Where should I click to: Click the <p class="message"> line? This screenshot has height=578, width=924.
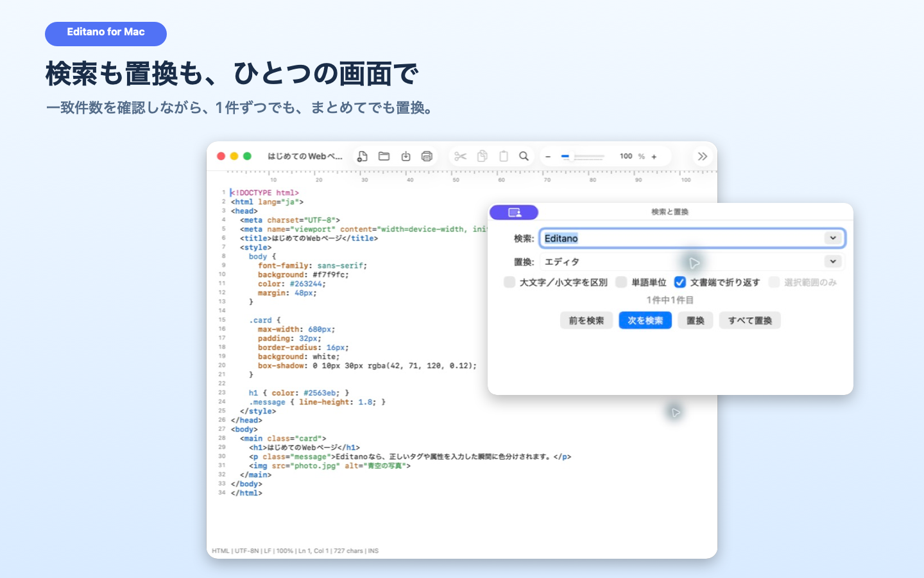tap(410, 457)
